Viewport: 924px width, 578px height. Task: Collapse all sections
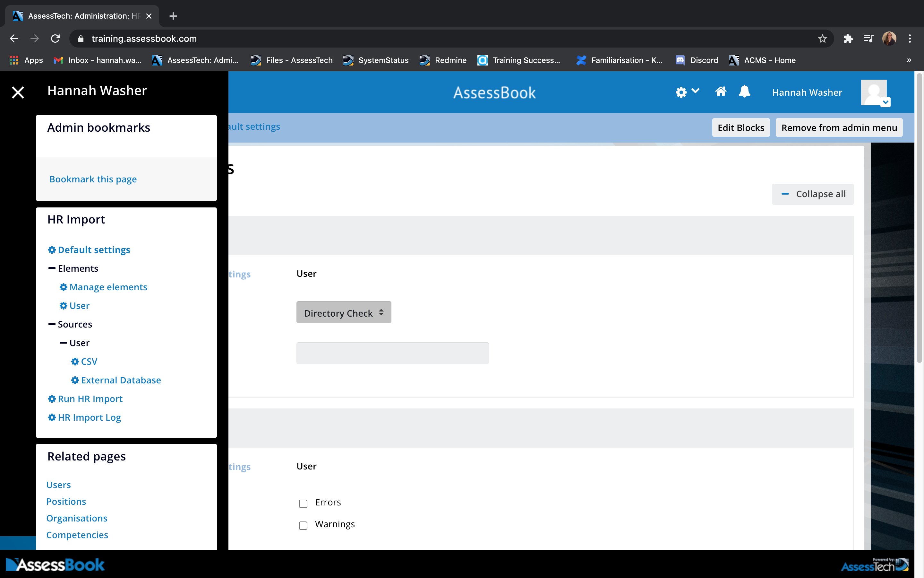click(x=813, y=194)
